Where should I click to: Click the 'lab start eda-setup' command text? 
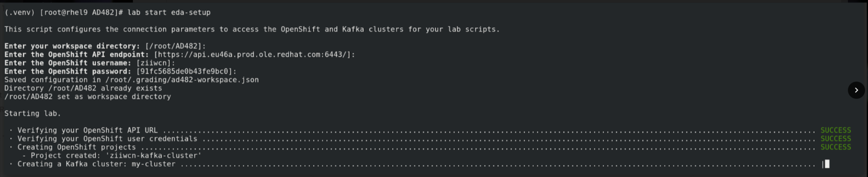tap(169, 13)
